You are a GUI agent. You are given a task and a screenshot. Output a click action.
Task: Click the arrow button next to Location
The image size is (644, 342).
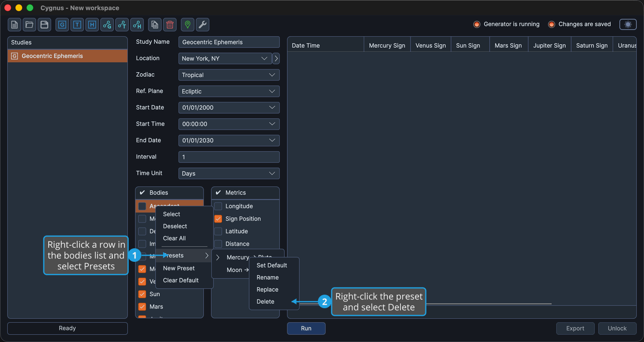coord(276,58)
